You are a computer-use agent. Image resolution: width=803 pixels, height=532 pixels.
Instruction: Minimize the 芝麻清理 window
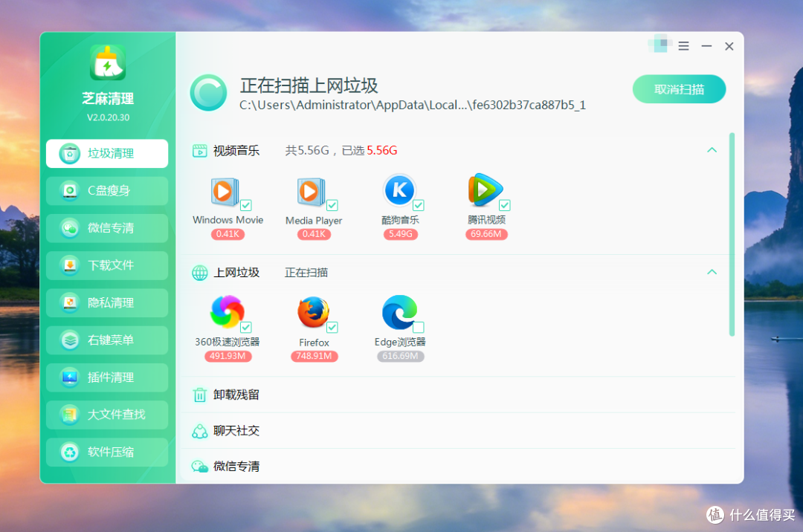707,46
